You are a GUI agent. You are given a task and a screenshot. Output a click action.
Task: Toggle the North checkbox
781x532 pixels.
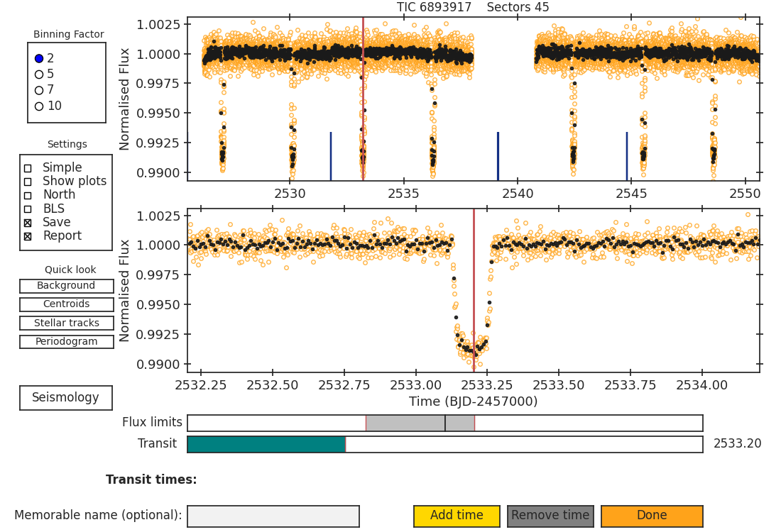point(28,196)
